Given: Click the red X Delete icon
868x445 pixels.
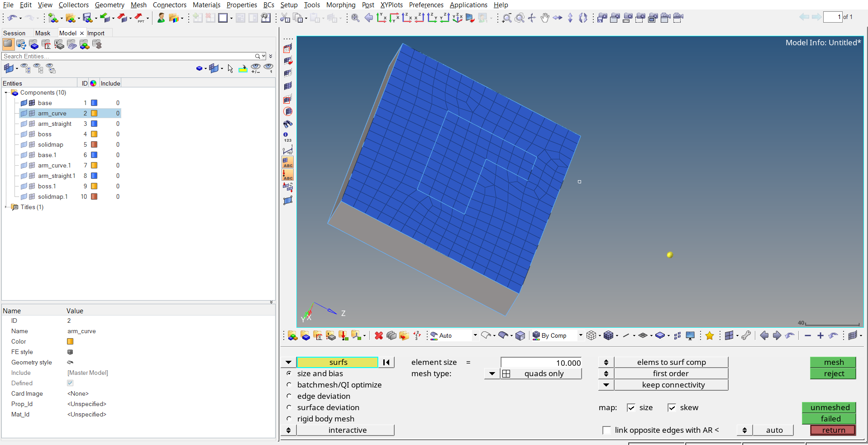Looking at the screenshot, I should click(x=379, y=335).
